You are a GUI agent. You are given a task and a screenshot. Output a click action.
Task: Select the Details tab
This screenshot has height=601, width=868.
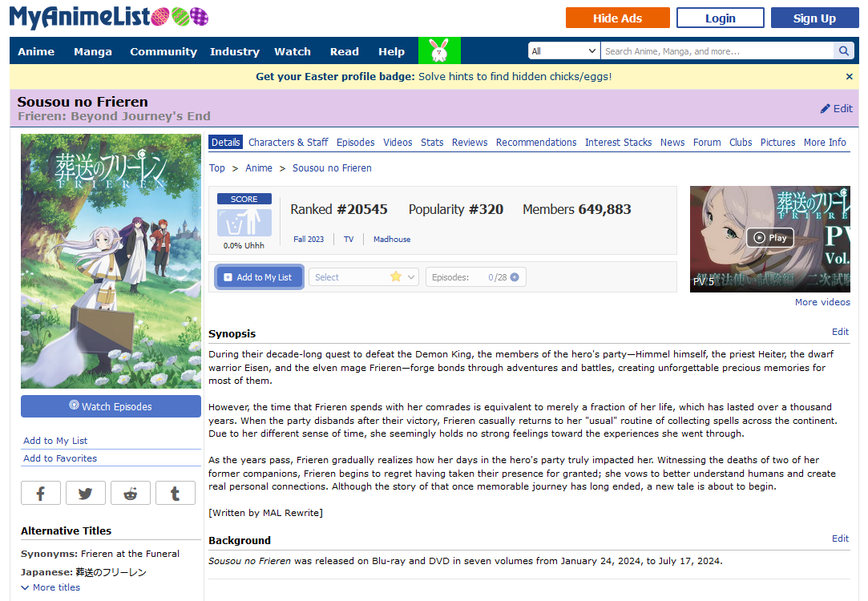(x=226, y=142)
